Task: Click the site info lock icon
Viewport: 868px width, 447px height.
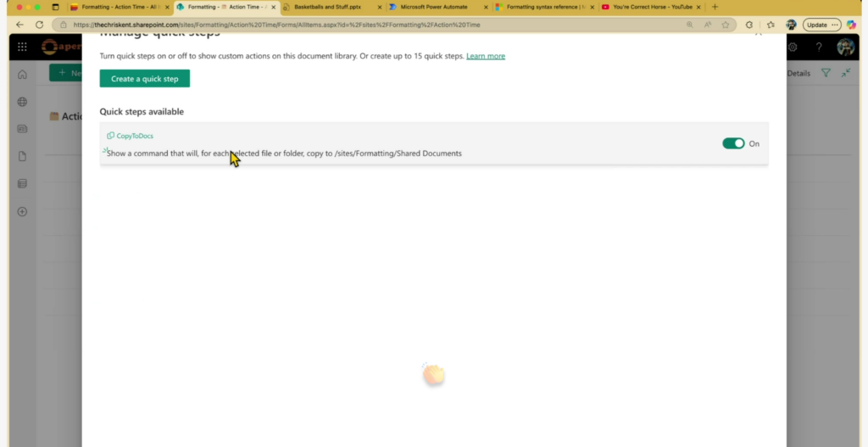Action: point(63,25)
